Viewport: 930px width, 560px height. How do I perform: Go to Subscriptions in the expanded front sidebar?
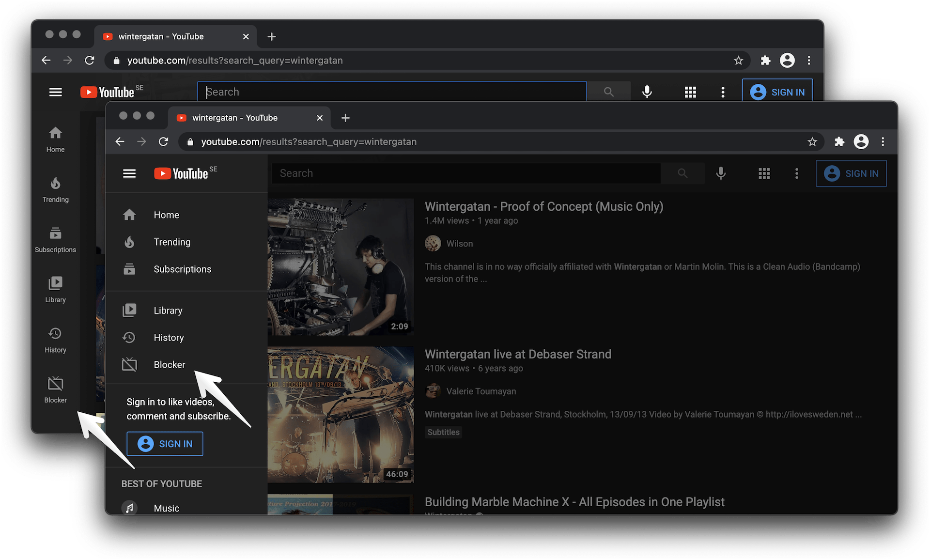pyautogui.click(x=182, y=269)
